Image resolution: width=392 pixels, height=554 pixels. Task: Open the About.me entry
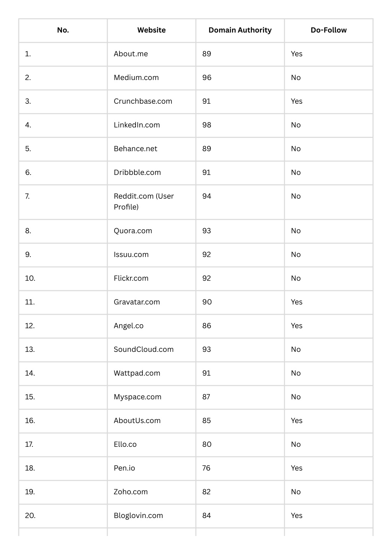[x=131, y=54]
